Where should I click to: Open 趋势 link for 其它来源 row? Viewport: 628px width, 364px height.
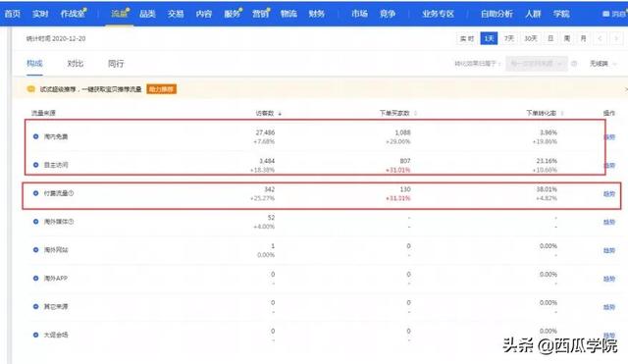[x=609, y=307]
